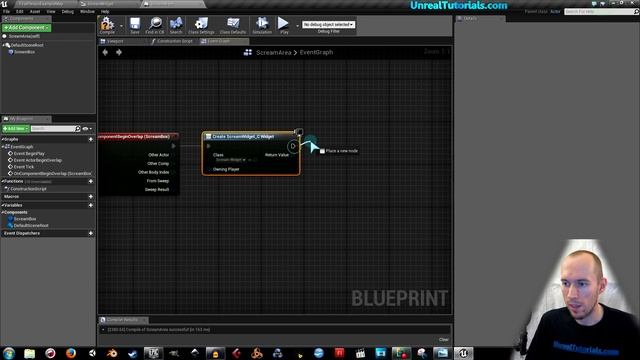Viewport: 640px width, 360px height.
Task: Select the Event Graph tab
Action: [x=223, y=41]
